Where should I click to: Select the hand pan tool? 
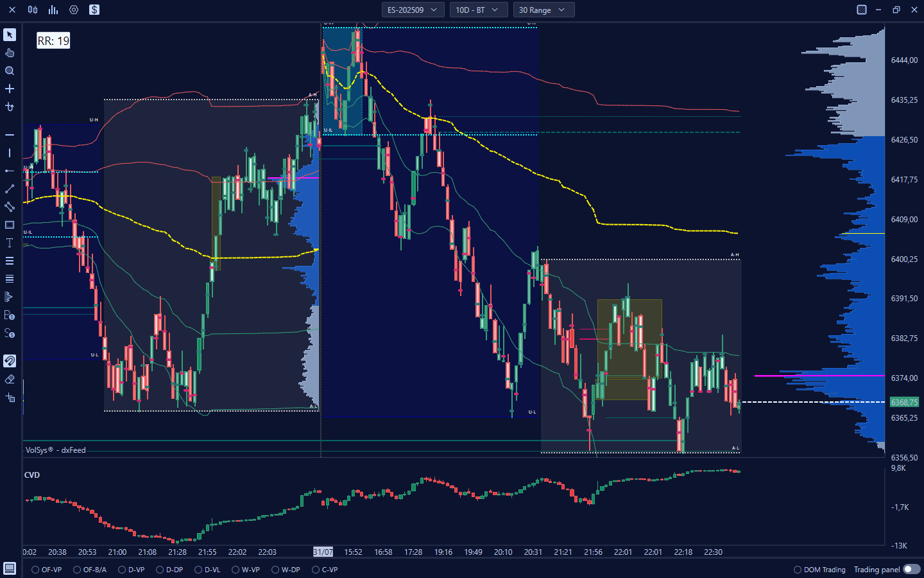(x=10, y=53)
